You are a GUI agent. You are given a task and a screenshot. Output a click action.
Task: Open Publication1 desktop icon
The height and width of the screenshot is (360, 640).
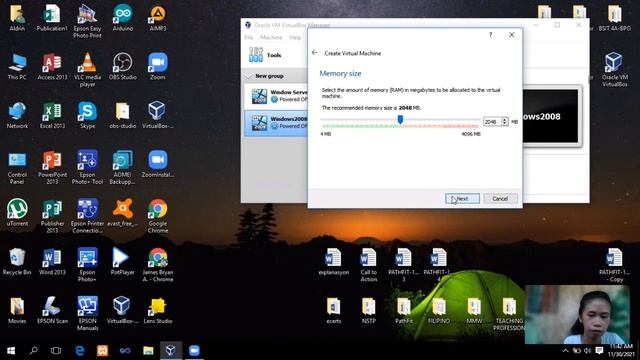(x=52, y=18)
